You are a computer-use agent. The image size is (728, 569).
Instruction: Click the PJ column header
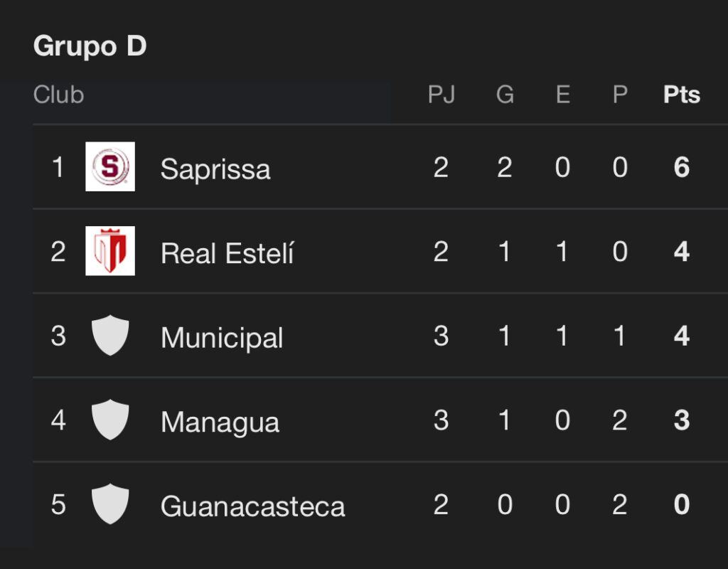click(x=441, y=95)
